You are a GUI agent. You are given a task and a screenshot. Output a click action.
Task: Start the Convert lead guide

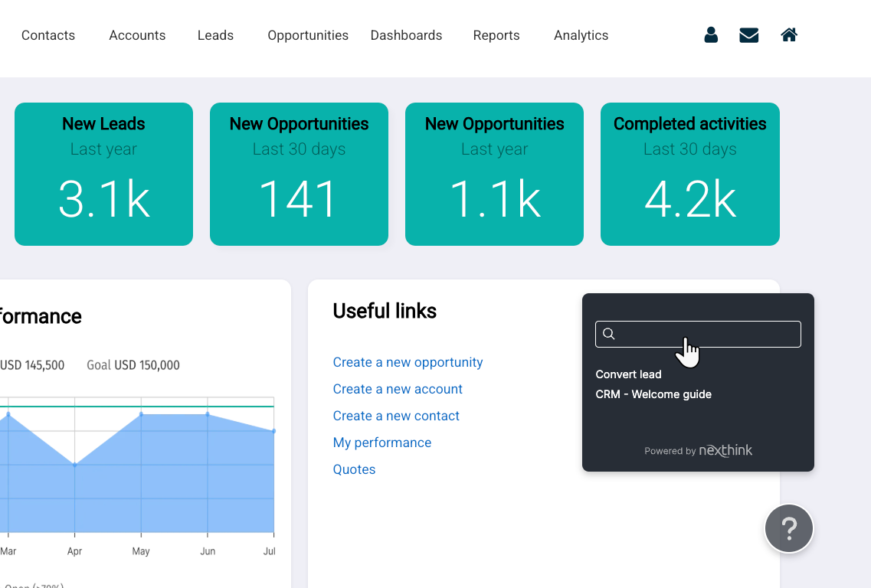pyautogui.click(x=628, y=374)
